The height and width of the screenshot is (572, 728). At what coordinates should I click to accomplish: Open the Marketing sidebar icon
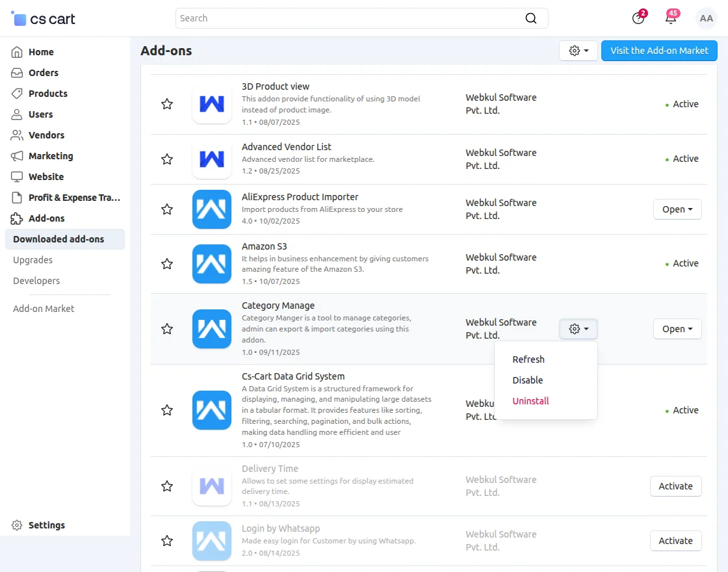(16, 155)
